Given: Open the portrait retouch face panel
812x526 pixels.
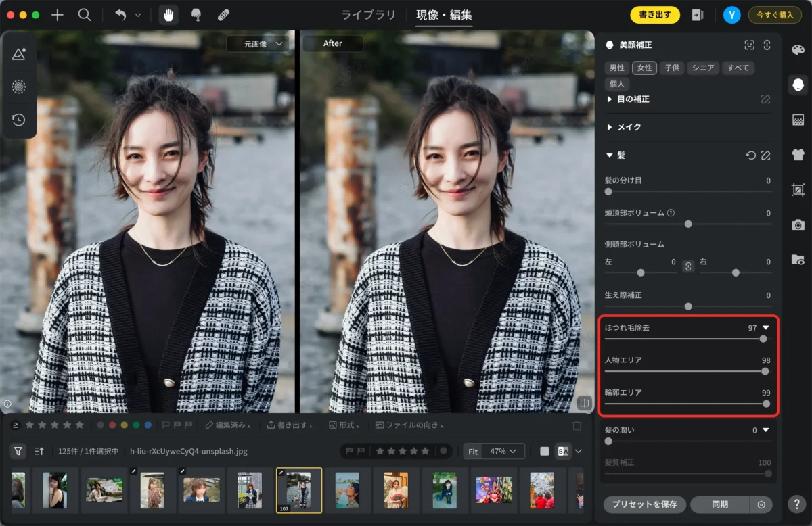Looking at the screenshot, I should click(x=798, y=85).
